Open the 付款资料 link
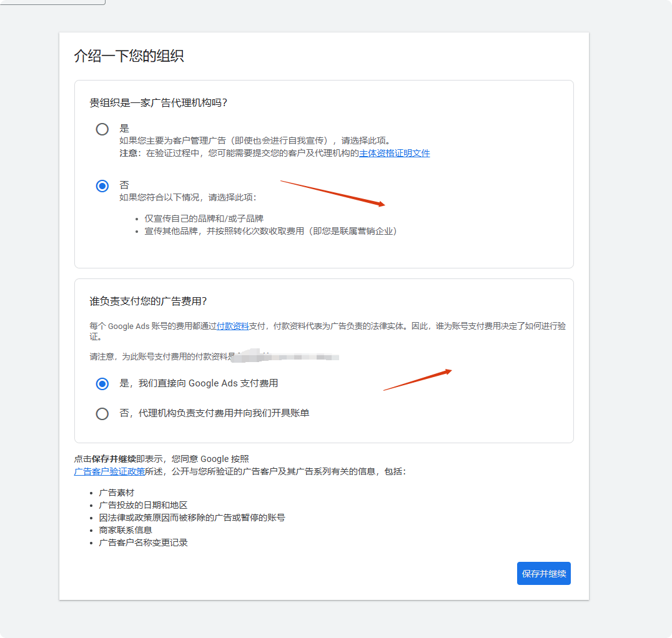 [x=233, y=326]
